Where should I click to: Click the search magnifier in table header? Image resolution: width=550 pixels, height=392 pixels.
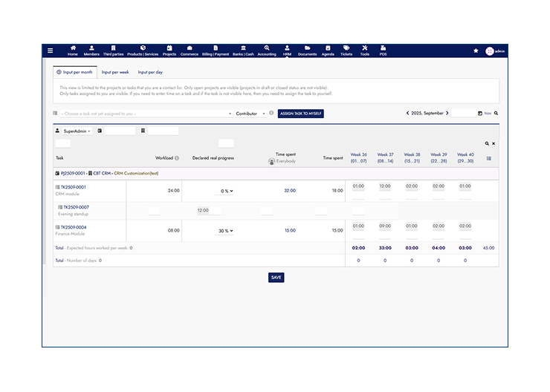(x=487, y=143)
